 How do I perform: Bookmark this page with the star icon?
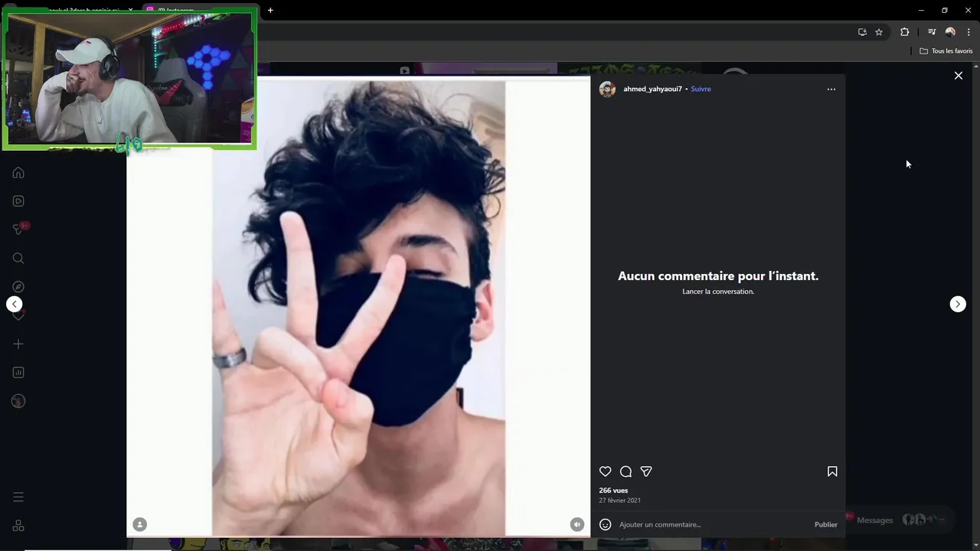879,32
